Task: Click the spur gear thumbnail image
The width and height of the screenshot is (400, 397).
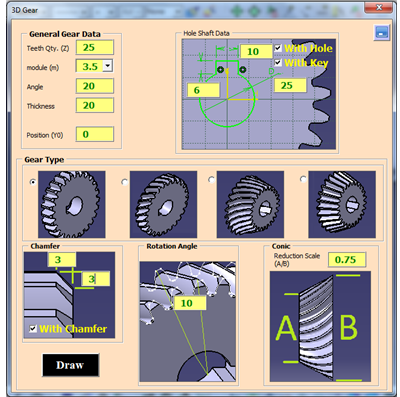Action: [x=72, y=204]
